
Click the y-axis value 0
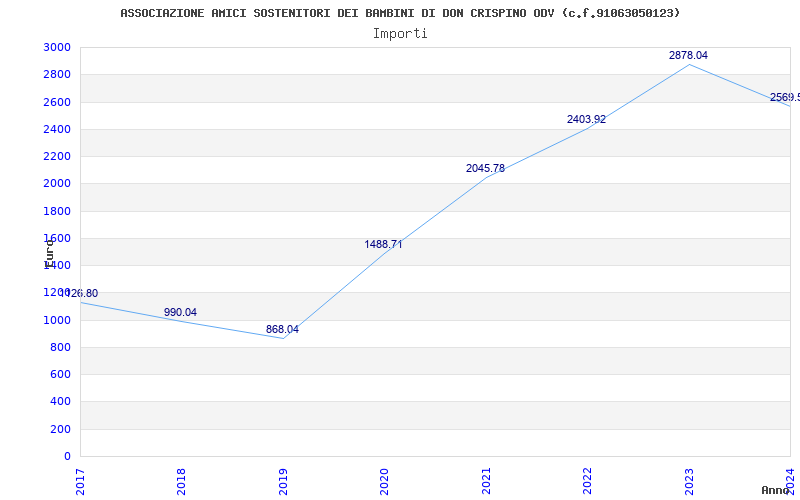67,456
